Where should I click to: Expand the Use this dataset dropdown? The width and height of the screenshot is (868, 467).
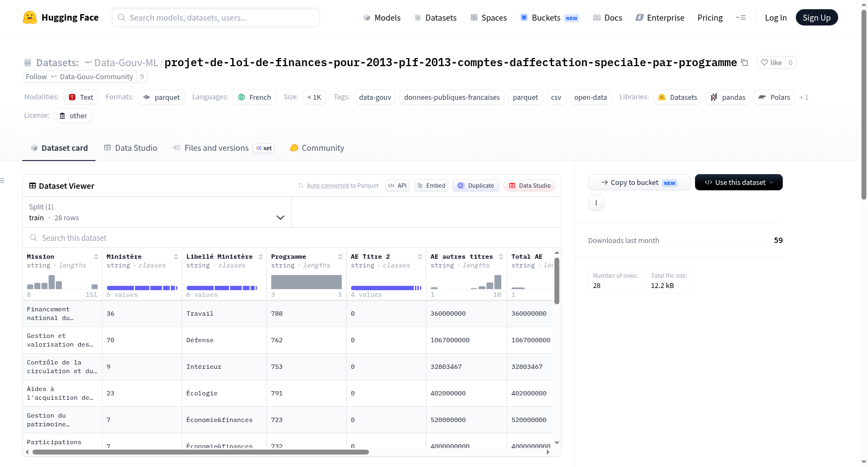coord(739,182)
